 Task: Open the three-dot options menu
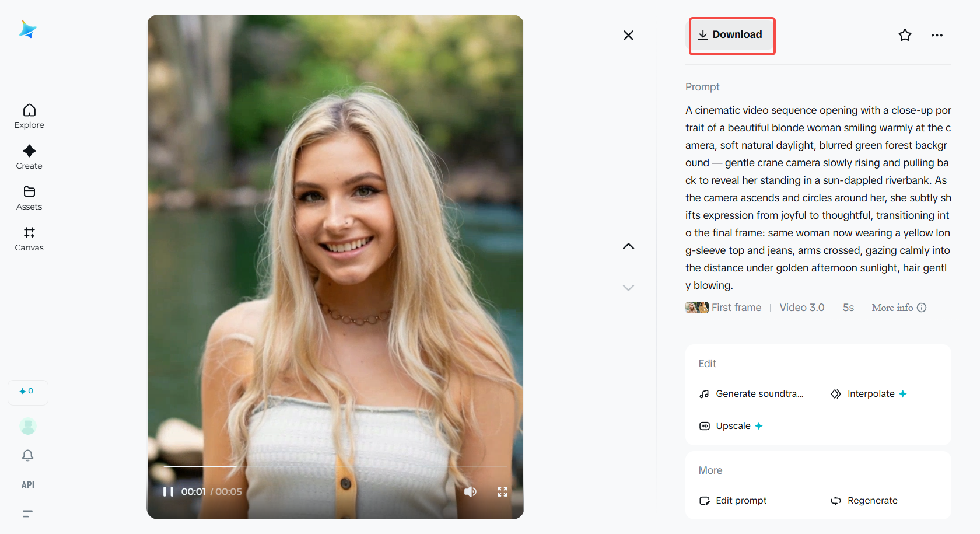936,35
